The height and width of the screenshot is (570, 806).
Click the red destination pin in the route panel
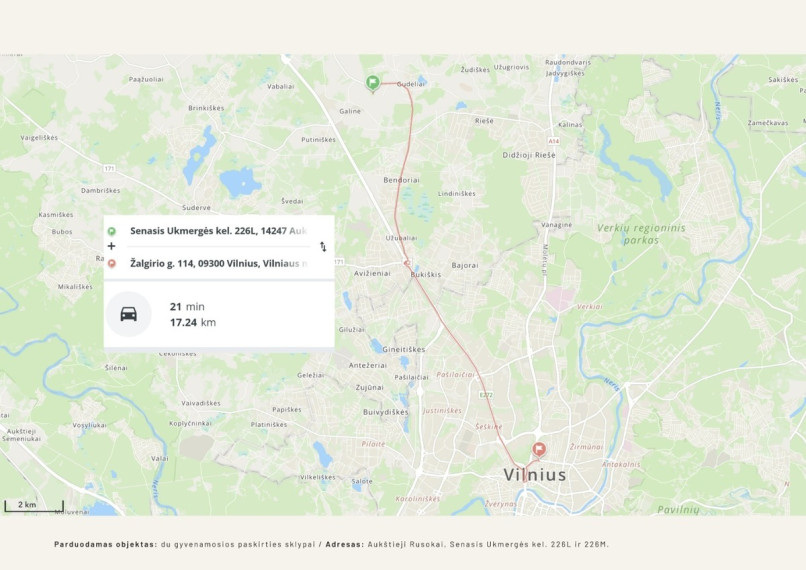[x=112, y=264]
